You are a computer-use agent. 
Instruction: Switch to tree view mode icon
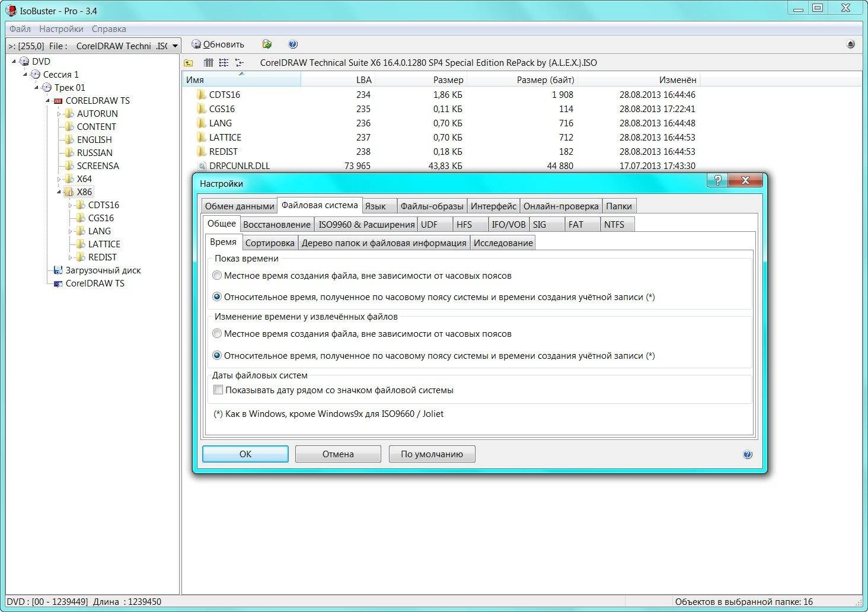click(x=240, y=63)
